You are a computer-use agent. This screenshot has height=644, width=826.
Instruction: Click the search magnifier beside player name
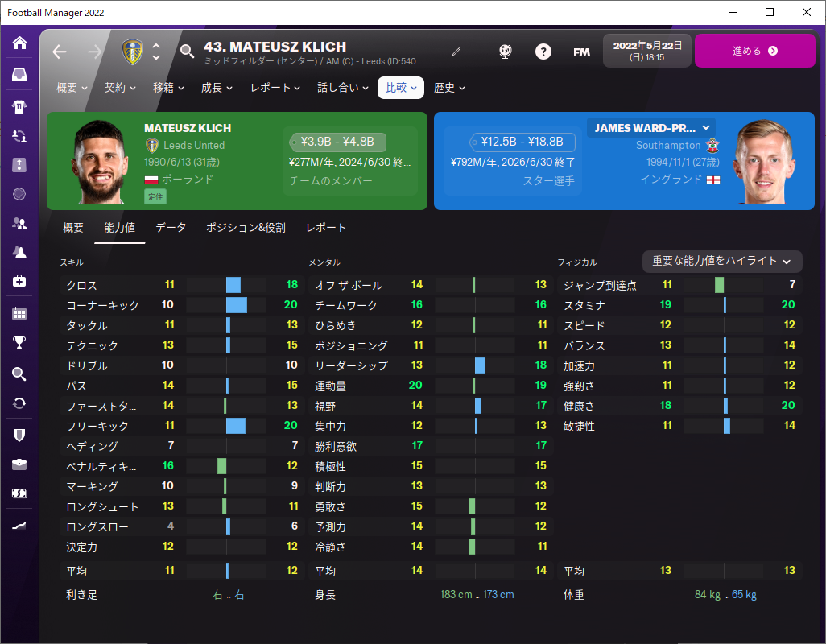pos(187,51)
